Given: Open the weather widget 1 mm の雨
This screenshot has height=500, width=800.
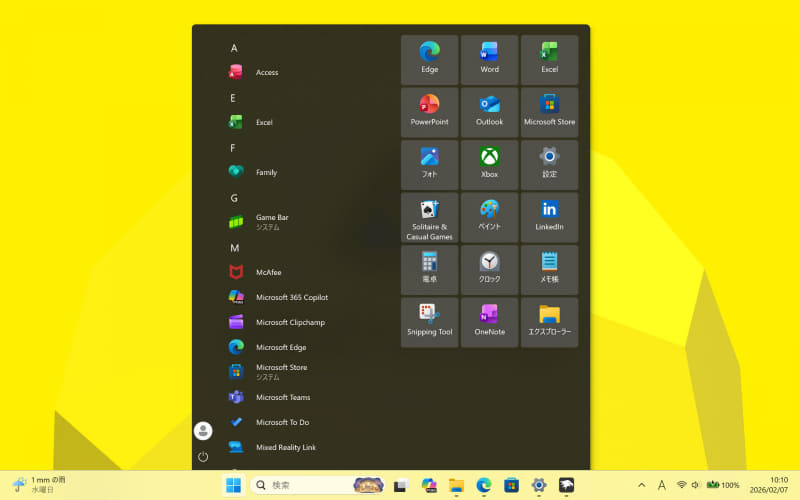Looking at the screenshot, I should coord(39,485).
